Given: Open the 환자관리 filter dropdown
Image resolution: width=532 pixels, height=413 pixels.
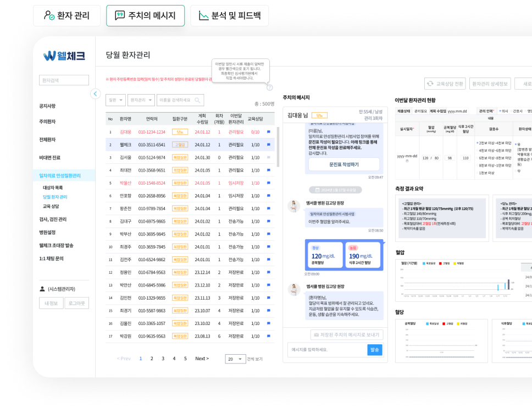Looking at the screenshot, I should pos(141,100).
